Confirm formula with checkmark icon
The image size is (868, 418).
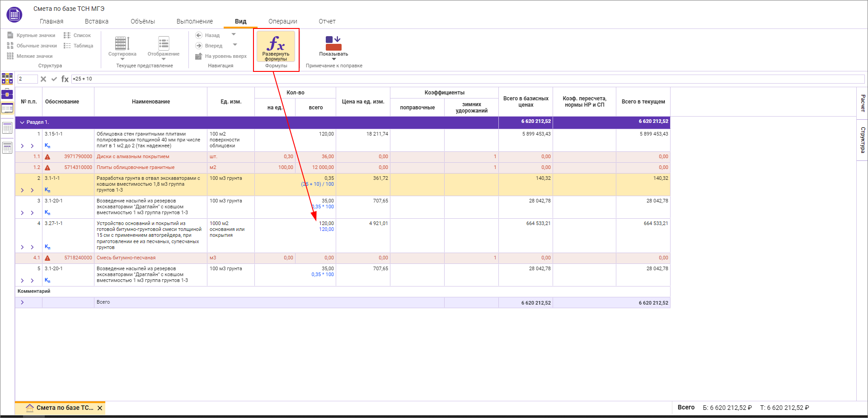coord(54,79)
